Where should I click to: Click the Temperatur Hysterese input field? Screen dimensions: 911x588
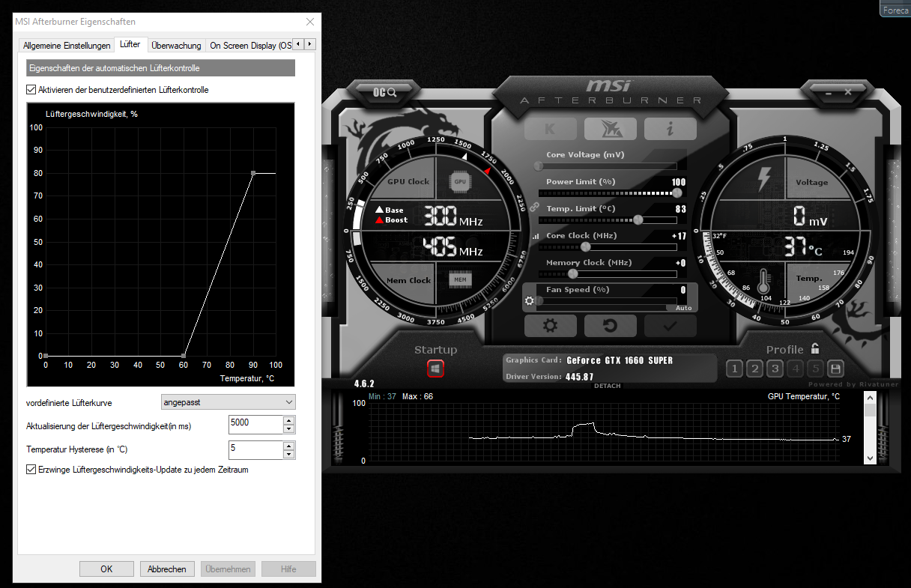pos(255,450)
